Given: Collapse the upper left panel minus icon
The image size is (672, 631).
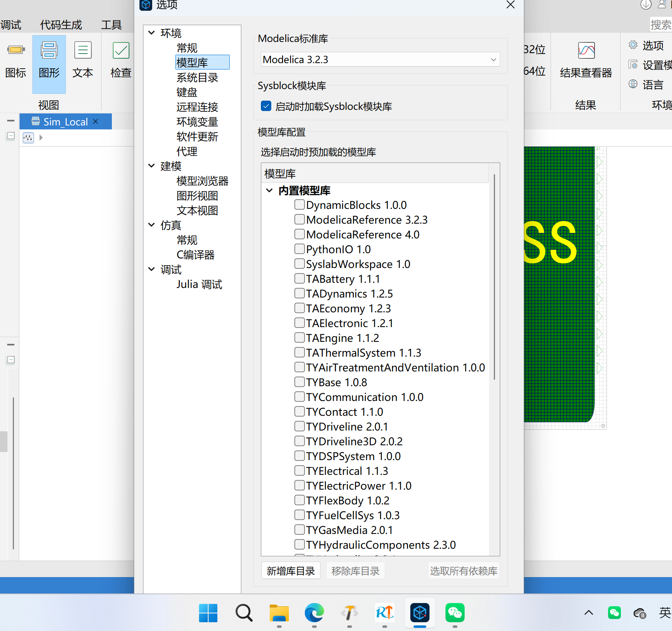Looking at the screenshot, I should [x=11, y=120].
